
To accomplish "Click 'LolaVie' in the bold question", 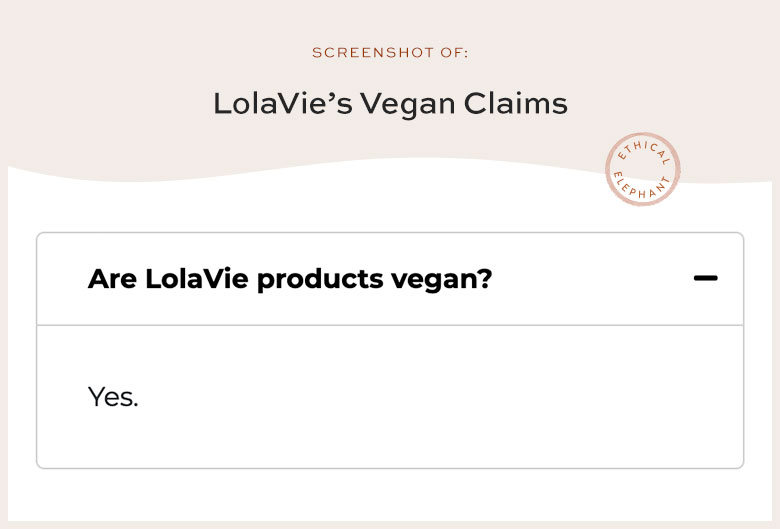I will pos(196,279).
